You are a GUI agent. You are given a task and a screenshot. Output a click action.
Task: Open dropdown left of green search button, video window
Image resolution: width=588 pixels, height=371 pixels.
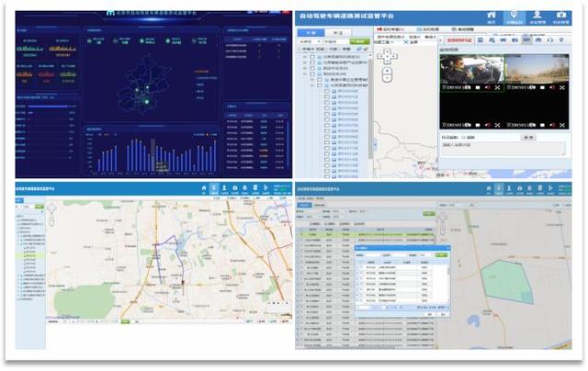pos(310,41)
